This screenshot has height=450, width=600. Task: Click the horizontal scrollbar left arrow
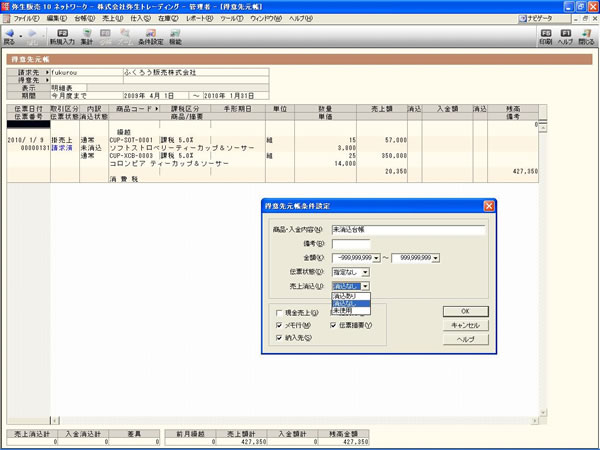pos(55,421)
